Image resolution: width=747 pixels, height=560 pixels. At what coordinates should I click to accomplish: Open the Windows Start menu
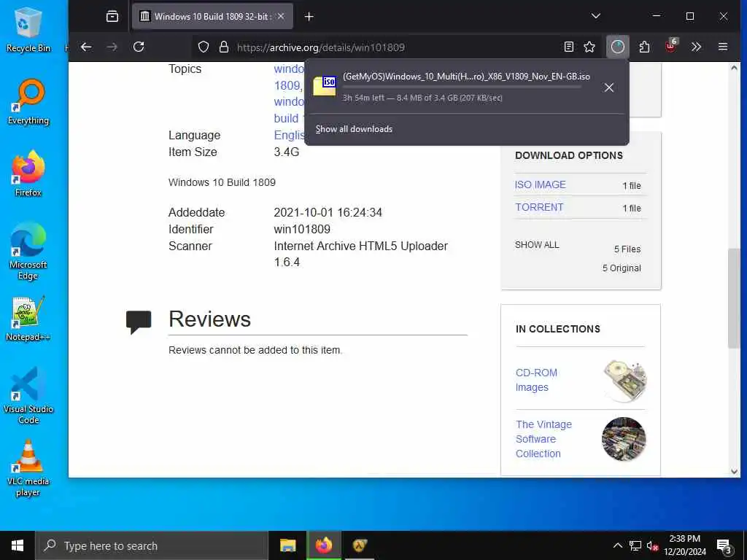18,545
